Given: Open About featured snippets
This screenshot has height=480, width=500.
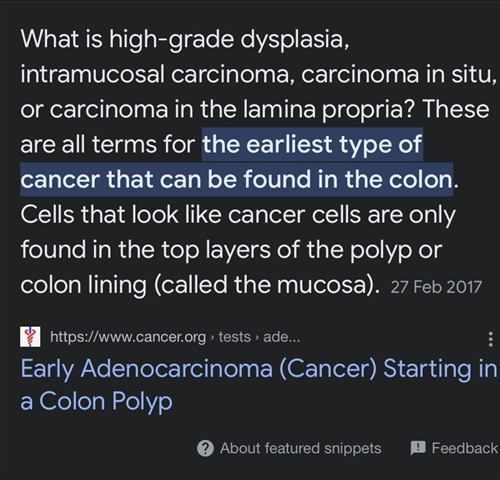Looking at the screenshot, I should tap(300, 448).
